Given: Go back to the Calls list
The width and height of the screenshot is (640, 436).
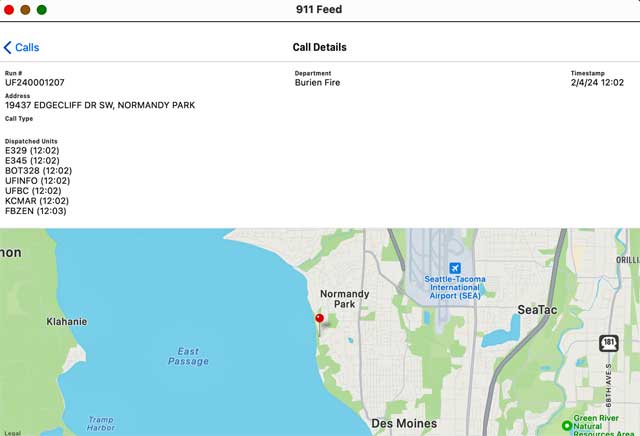Looking at the screenshot, I should [22, 47].
